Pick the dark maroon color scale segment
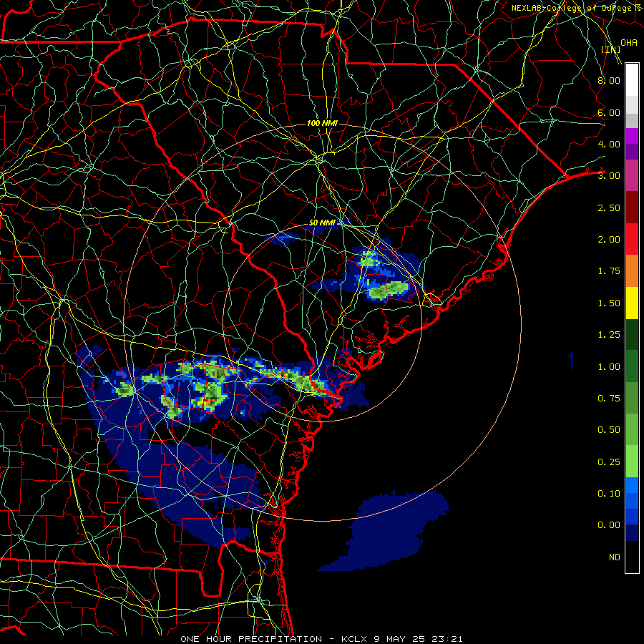Screen dimensions: 644x644 632,208
